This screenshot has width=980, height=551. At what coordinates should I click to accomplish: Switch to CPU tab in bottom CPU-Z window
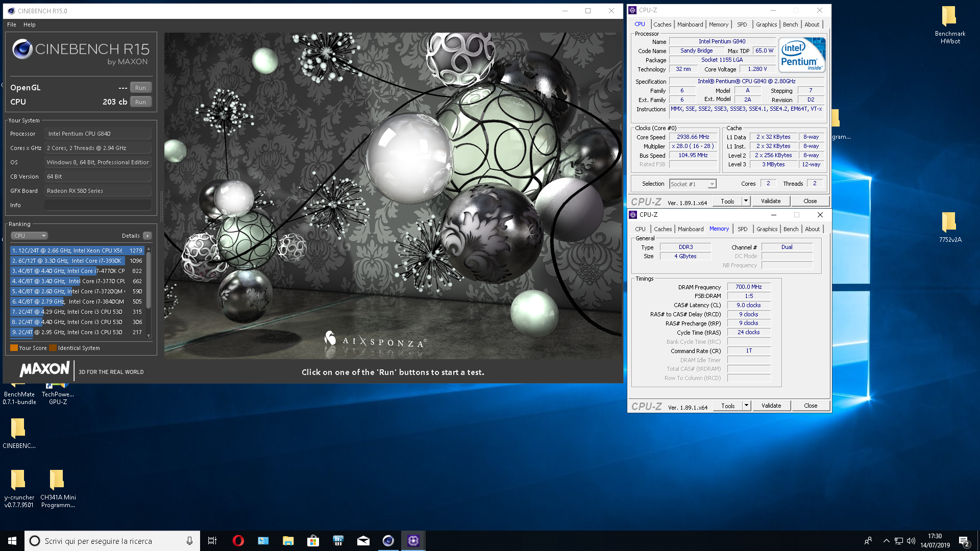(x=640, y=229)
